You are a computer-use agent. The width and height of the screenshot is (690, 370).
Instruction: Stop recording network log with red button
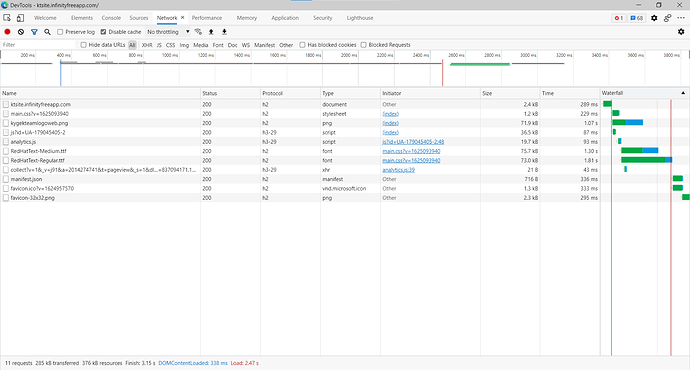coord(7,32)
